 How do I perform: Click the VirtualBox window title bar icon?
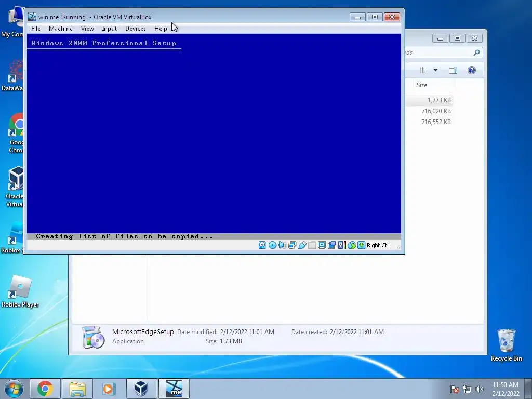(32, 17)
